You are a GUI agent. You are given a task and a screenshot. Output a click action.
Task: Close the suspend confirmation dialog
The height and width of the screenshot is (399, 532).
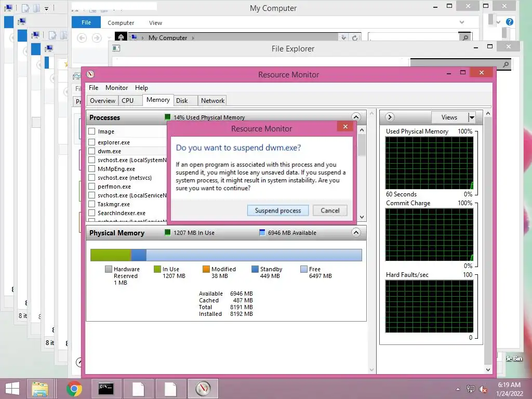tap(345, 127)
